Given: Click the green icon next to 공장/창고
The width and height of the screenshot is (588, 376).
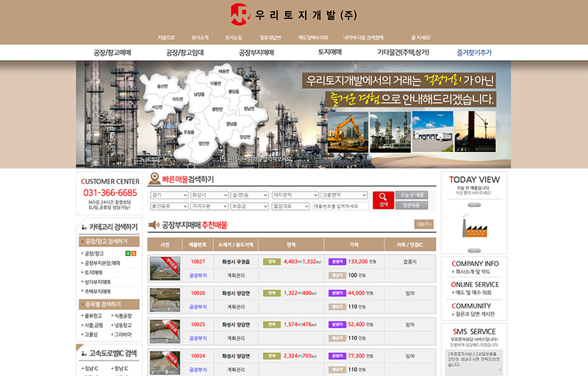Looking at the screenshot, I should coord(128,253).
